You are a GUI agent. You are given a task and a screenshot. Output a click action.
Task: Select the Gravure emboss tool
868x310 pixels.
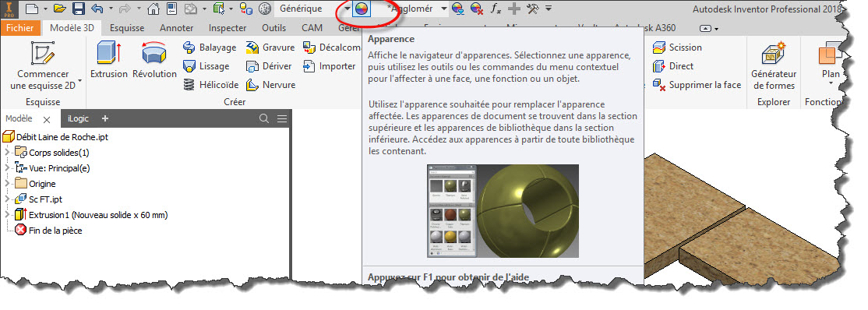click(270, 48)
